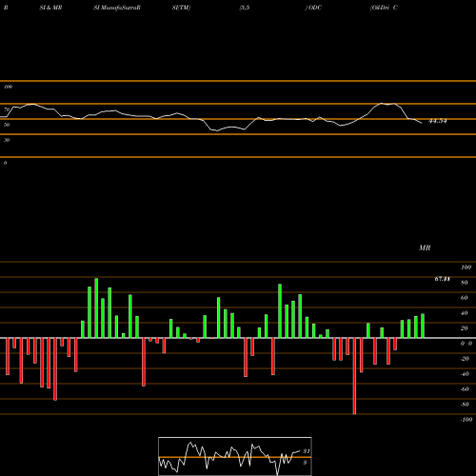This screenshot has width=476, height=476.
Task: Click the last green bar of MR histogram
Action: (423, 326)
